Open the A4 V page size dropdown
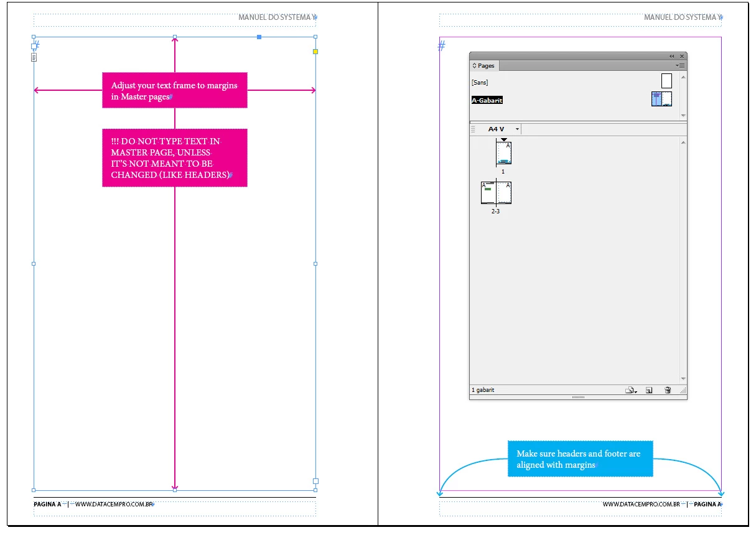Screen dimensions: 756x535 click(517, 129)
